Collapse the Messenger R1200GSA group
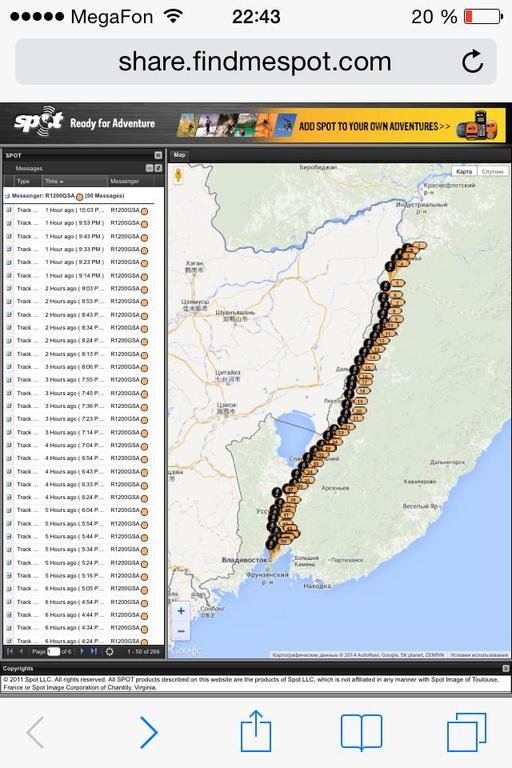Viewport: 512px width, 768px height. (x=7, y=196)
